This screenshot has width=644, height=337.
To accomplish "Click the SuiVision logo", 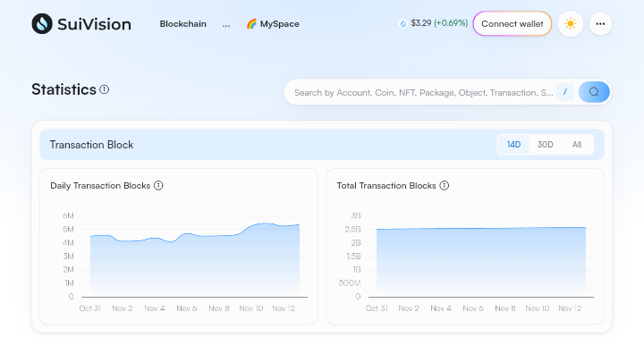I will click(x=81, y=24).
